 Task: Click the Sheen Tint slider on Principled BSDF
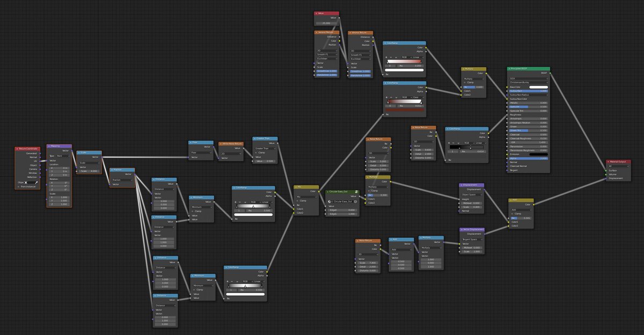(x=529, y=130)
